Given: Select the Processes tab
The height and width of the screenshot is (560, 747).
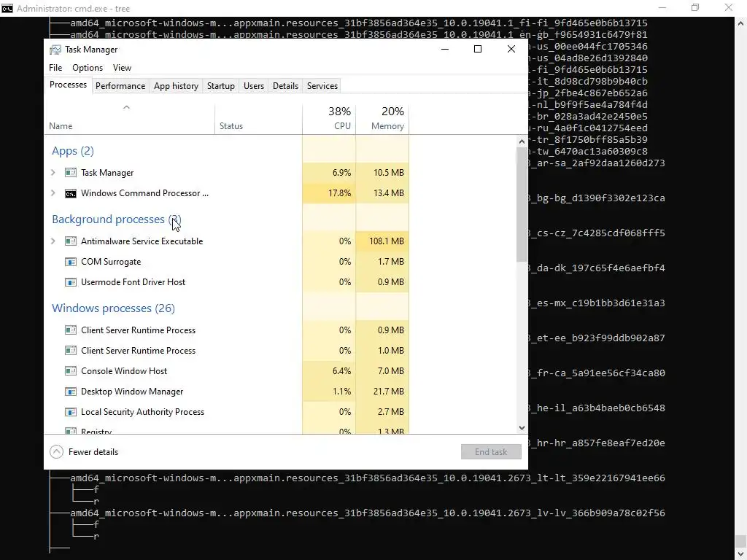Looking at the screenshot, I should point(68,85).
